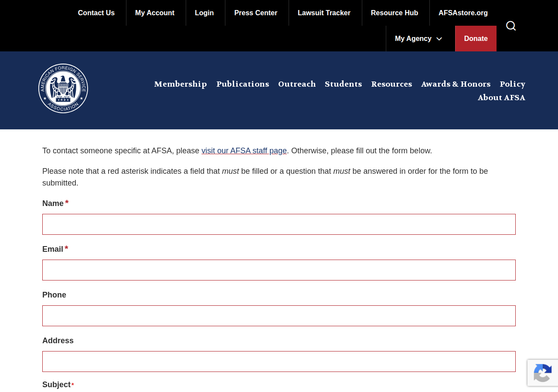Open the Resources menu

click(391, 84)
